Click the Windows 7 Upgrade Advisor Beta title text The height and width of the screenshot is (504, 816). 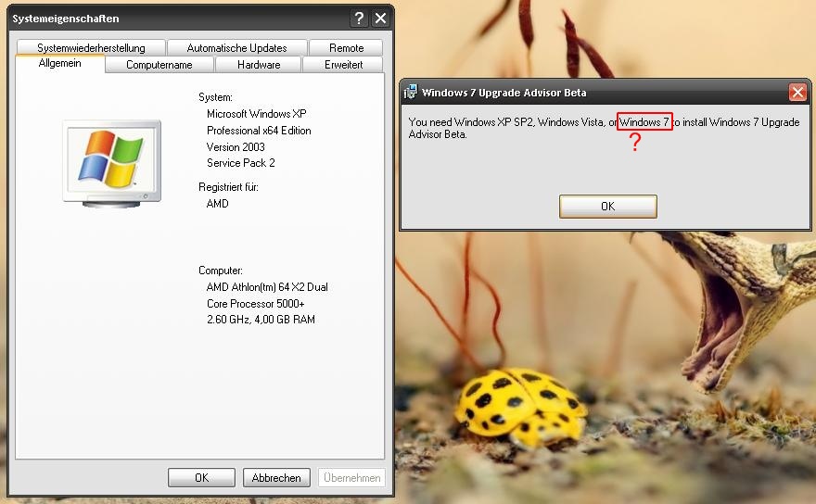504,93
